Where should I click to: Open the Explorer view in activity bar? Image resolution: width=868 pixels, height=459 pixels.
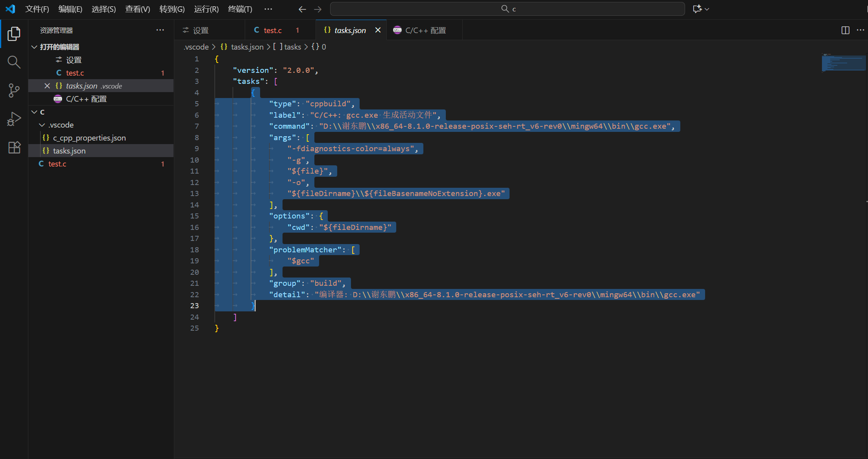14,34
